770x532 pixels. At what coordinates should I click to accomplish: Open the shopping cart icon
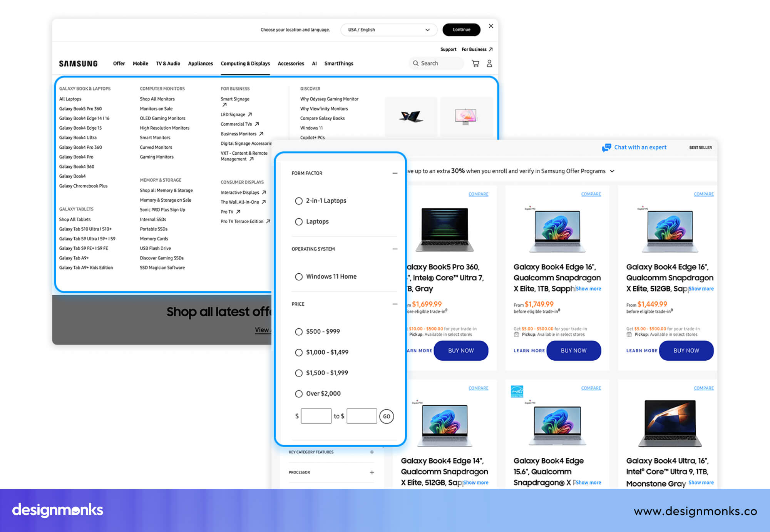click(475, 64)
